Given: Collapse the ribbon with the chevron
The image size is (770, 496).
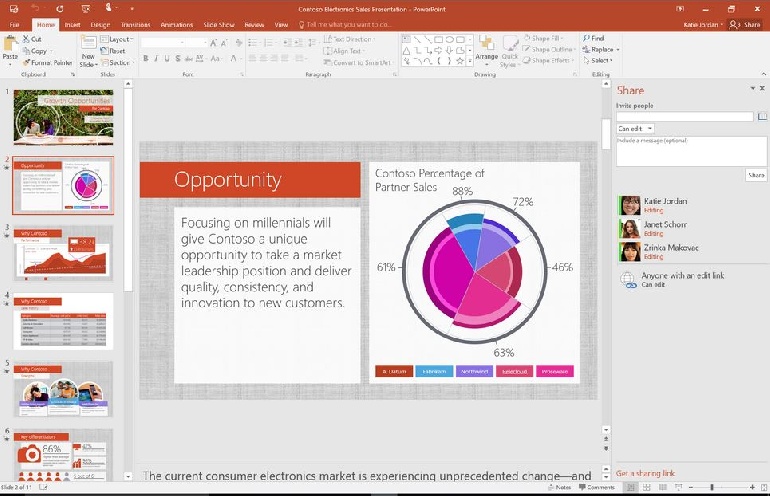Looking at the screenshot, I should tap(764, 74).
